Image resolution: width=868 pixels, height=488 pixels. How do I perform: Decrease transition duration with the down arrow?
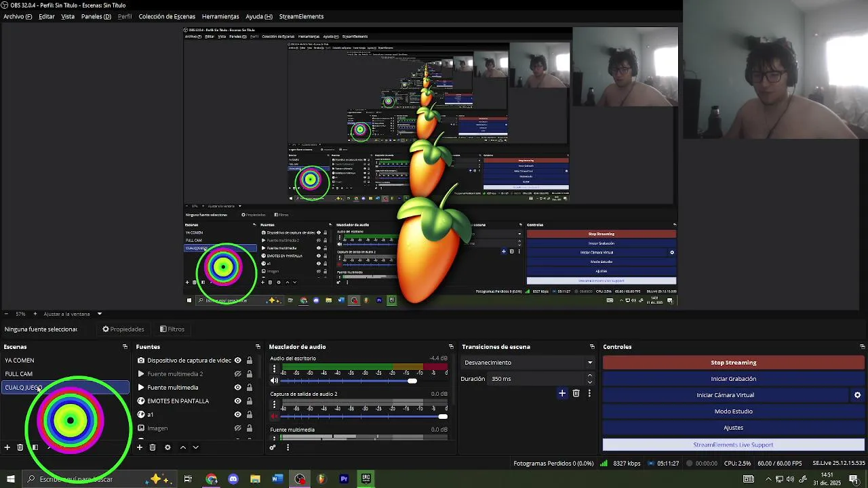click(x=589, y=382)
